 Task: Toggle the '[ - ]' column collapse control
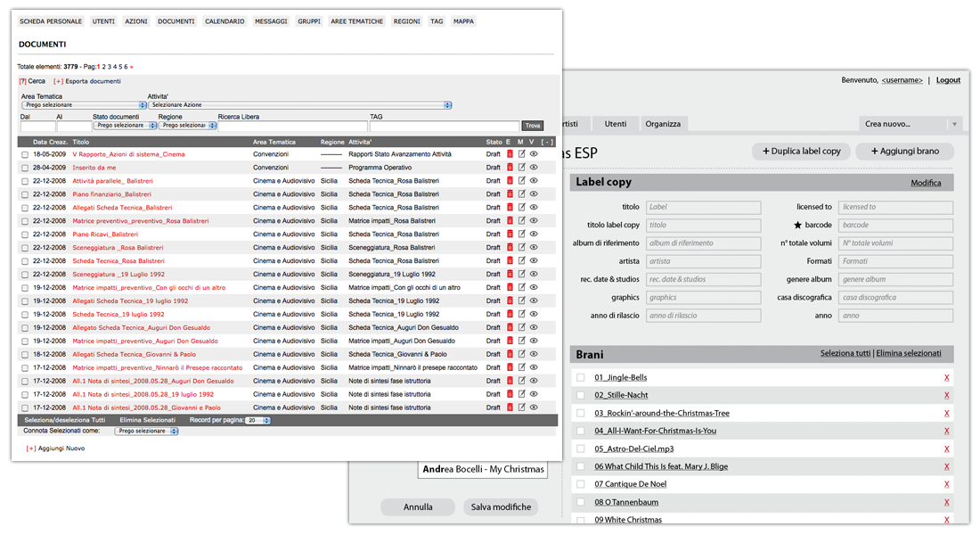coord(547,142)
